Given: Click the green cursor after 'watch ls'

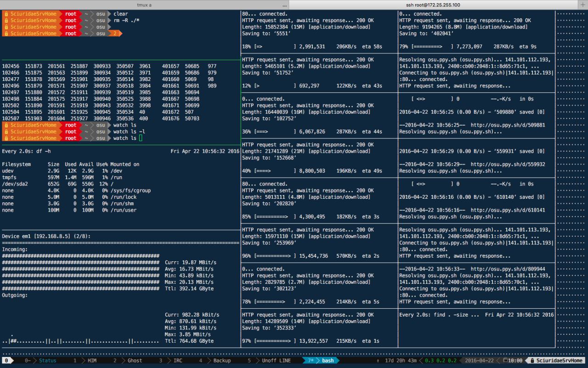Looking at the screenshot, I should pyautogui.click(x=141, y=138).
